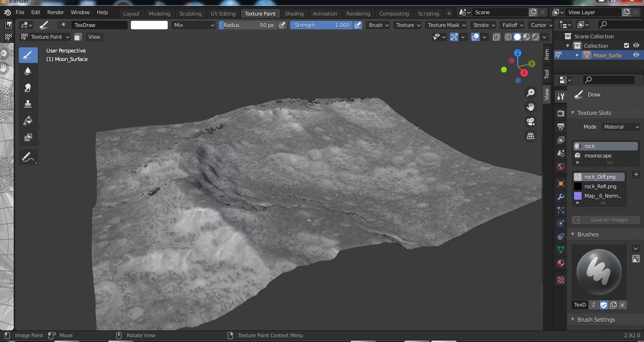Switch to the UV Editing workspace tab
Screen dimensions: 644x342
(x=223, y=14)
